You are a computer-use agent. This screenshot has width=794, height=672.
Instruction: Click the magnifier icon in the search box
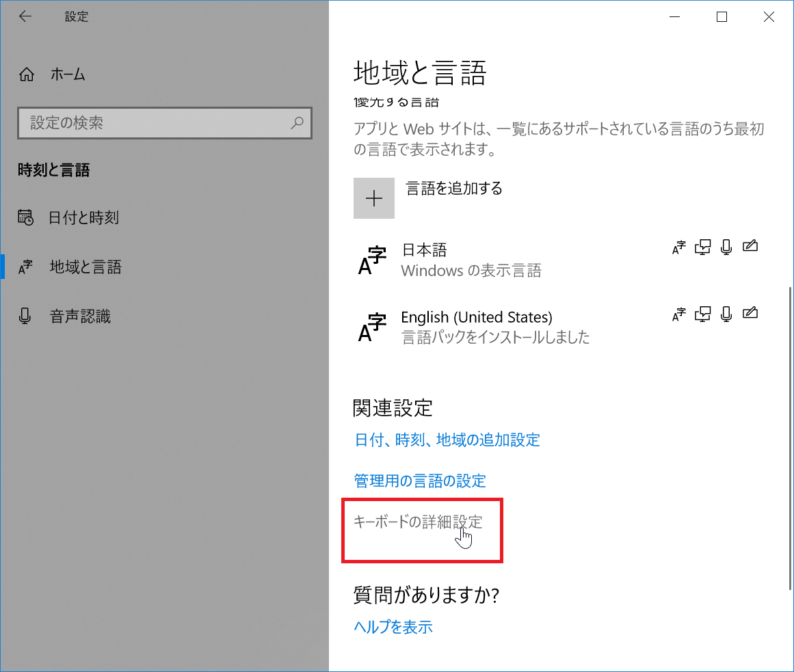pyautogui.click(x=297, y=123)
